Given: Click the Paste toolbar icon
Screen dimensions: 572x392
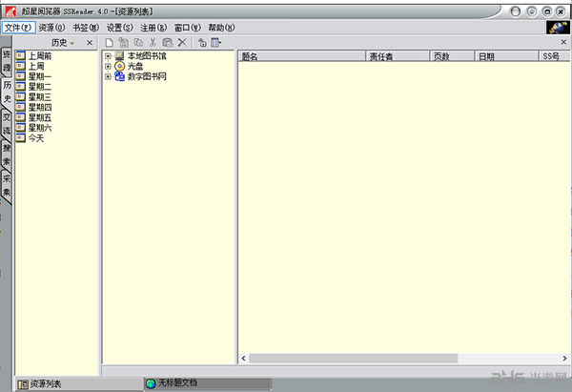Looking at the screenshot, I should coord(167,44).
